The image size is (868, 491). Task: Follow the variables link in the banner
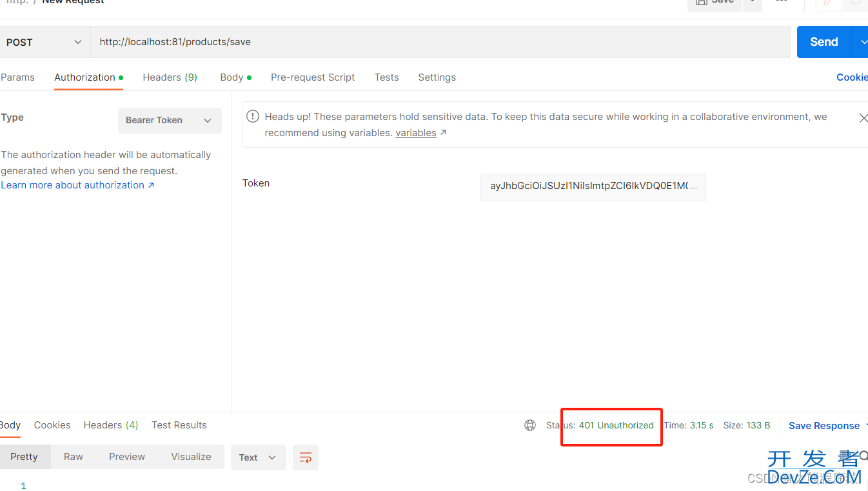tap(416, 133)
